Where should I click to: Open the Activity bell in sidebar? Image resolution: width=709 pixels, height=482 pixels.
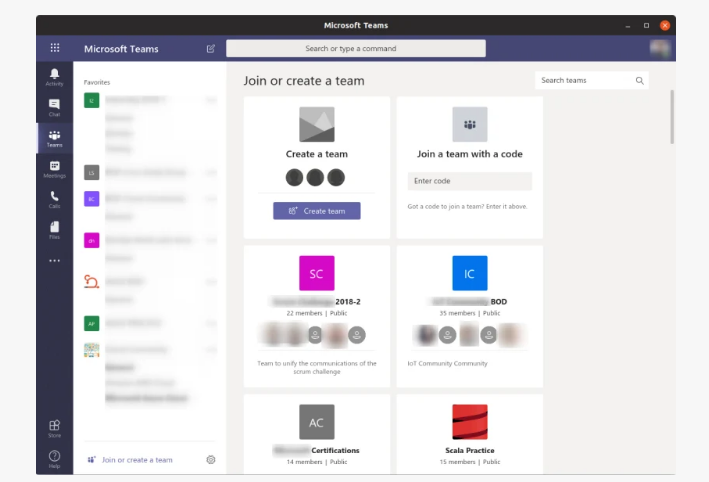tap(54, 77)
